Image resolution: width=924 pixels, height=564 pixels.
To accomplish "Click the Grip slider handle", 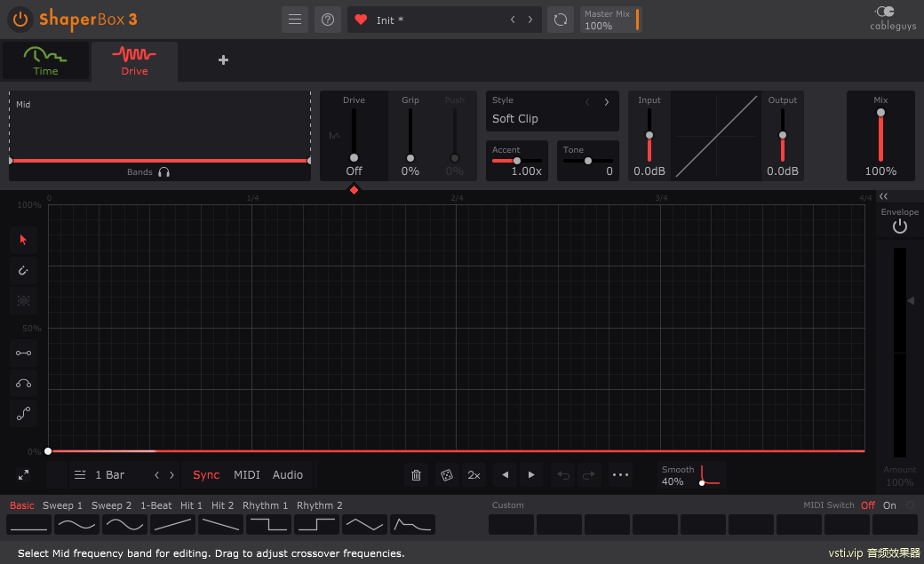I will click(x=410, y=158).
